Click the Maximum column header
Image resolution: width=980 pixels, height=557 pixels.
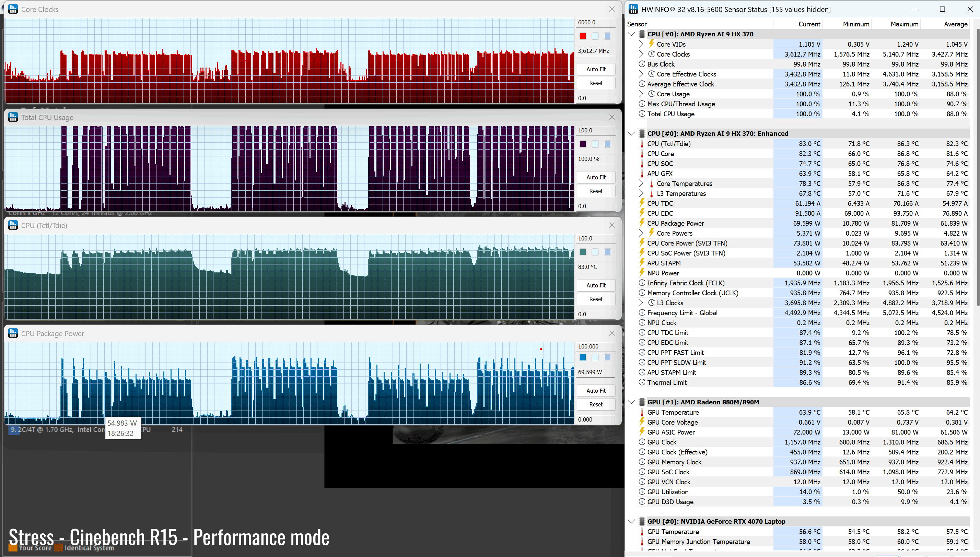(x=896, y=24)
